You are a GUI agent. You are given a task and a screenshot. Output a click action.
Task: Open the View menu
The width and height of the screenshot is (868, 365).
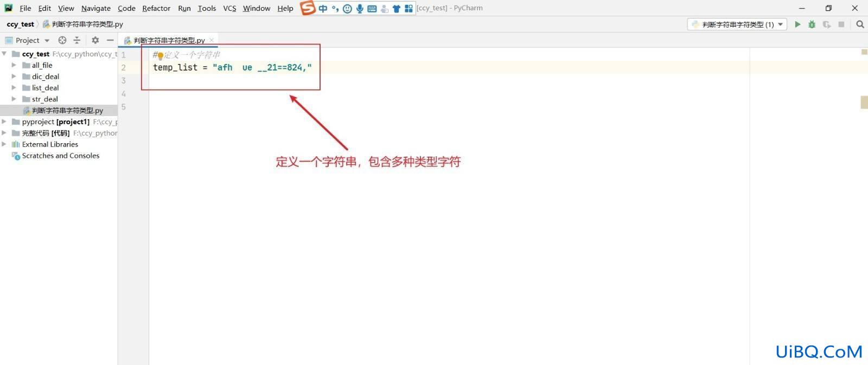click(x=66, y=8)
